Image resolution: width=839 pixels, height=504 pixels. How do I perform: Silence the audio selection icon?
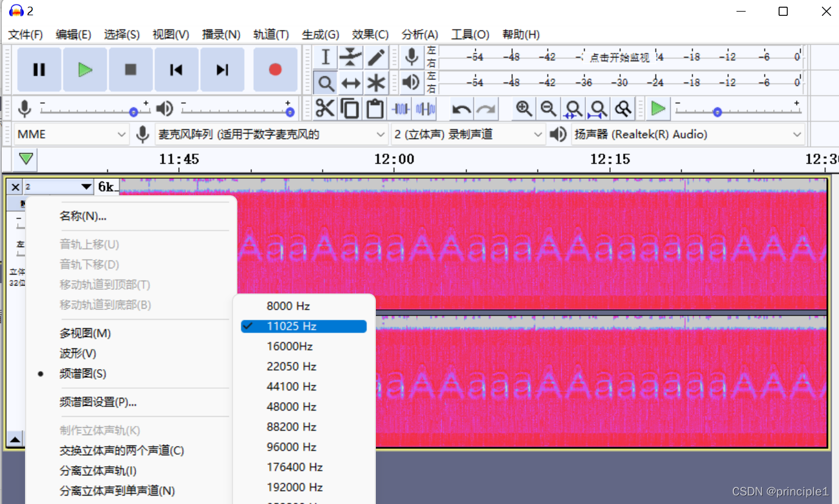click(x=425, y=109)
